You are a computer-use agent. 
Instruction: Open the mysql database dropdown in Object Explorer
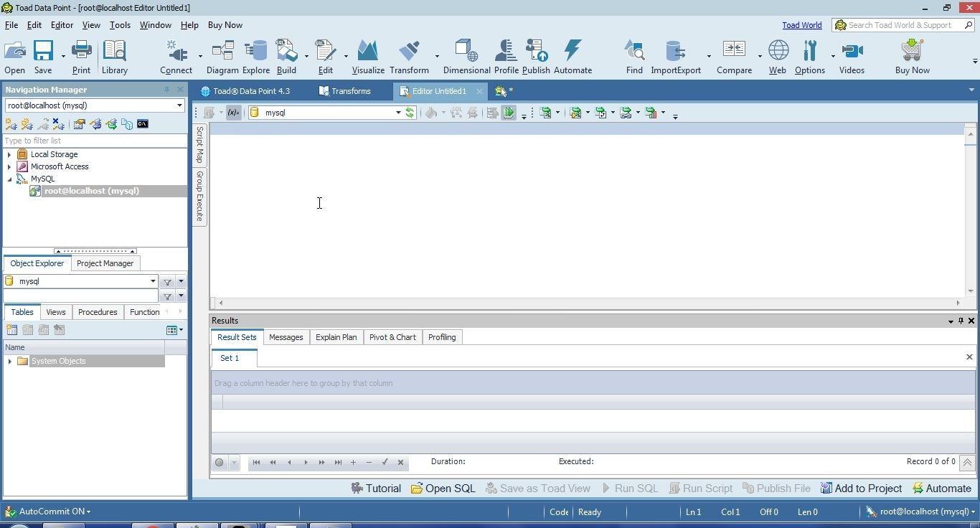153,281
